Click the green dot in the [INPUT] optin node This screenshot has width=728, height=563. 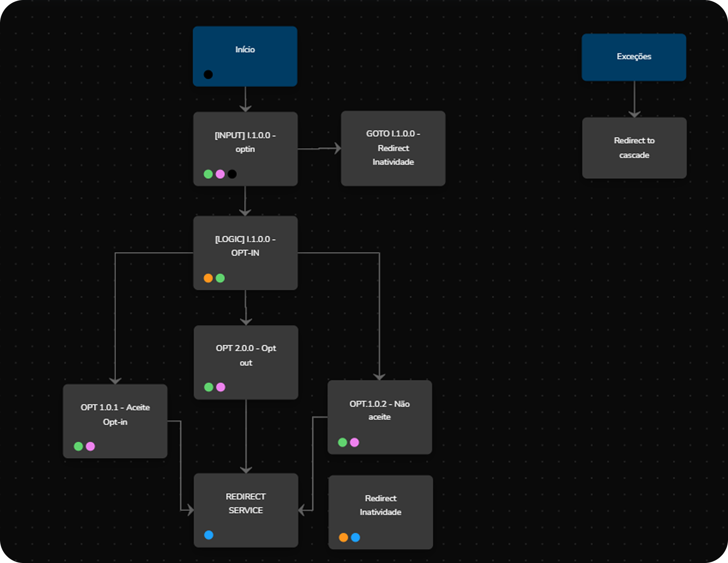tap(208, 174)
